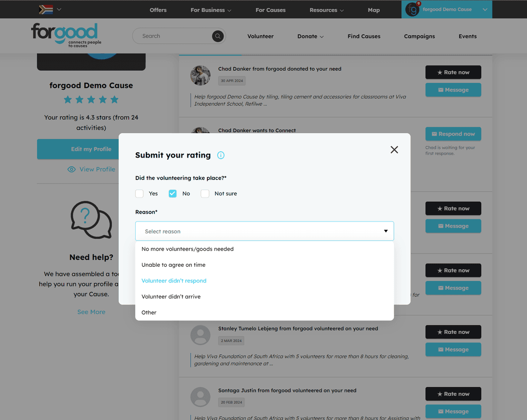Viewport: 527px width, 420px height.
Task: Click the forgood logo
Action: pos(66,35)
